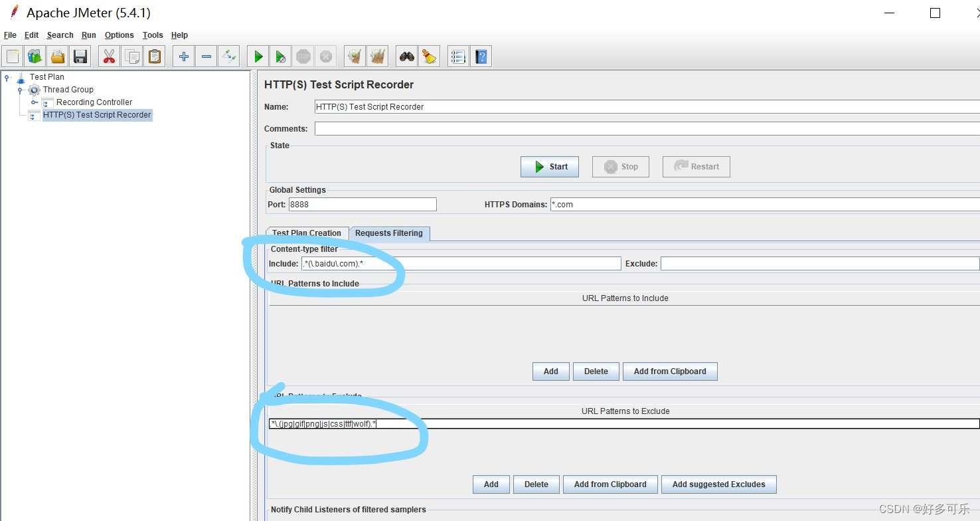Click the Cut scissors icon
This screenshot has width=980, height=521.
pyautogui.click(x=110, y=56)
